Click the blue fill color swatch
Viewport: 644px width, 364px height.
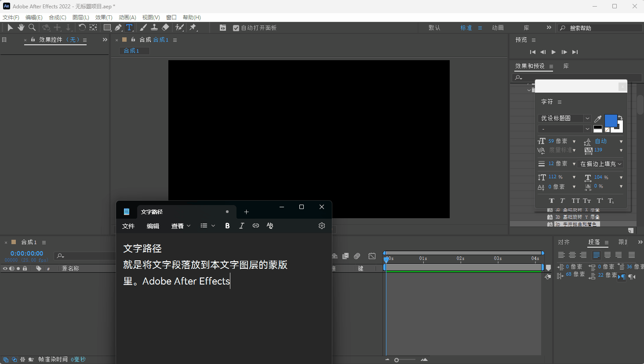[x=611, y=120]
